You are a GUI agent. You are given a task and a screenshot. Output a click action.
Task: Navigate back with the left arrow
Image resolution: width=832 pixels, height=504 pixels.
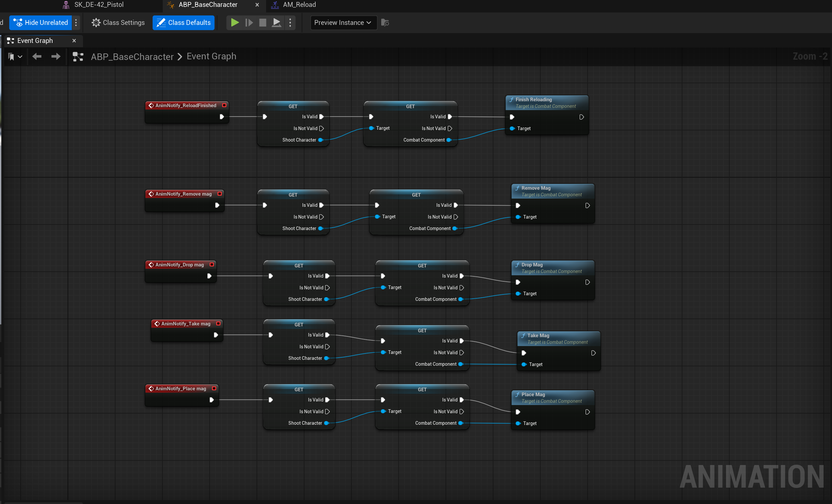click(37, 56)
